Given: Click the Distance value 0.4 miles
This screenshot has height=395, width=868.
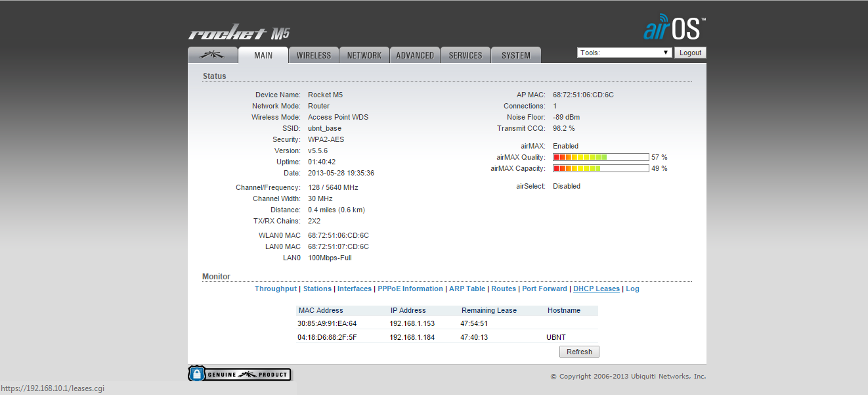Looking at the screenshot, I should click(336, 210).
